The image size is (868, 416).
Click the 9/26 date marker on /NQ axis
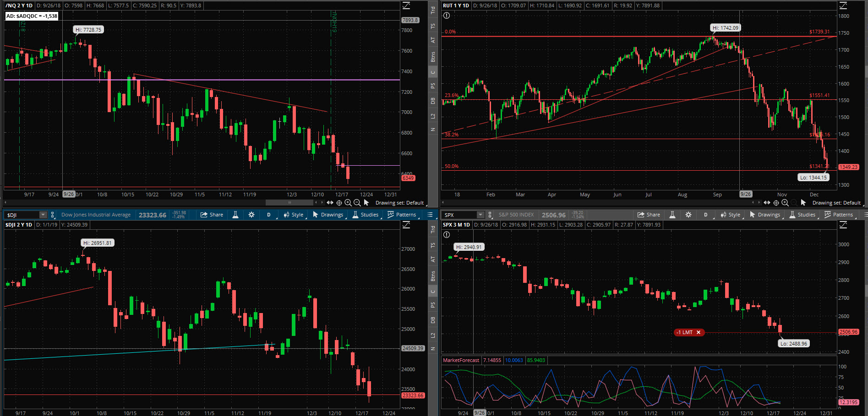pos(69,194)
